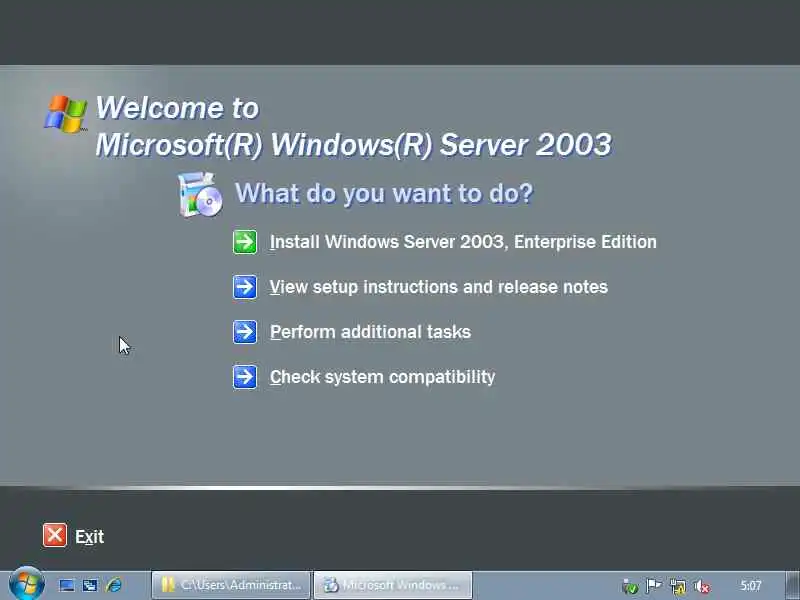The width and height of the screenshot is (800, 600).
Task: Click the blue arrow beside Check system compatibility
Action: pos(245,377)
